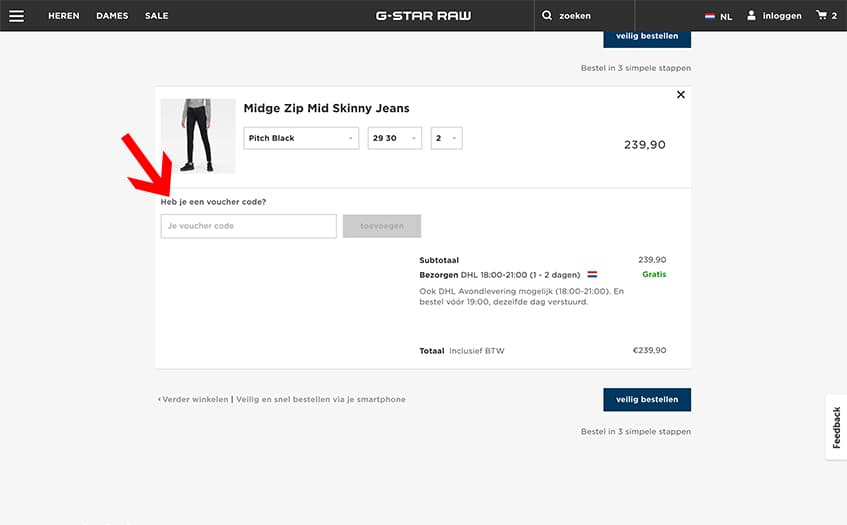Click the top veilig bestellen button
The width and height of the screenshot is (847, 525).
point(647,37)
